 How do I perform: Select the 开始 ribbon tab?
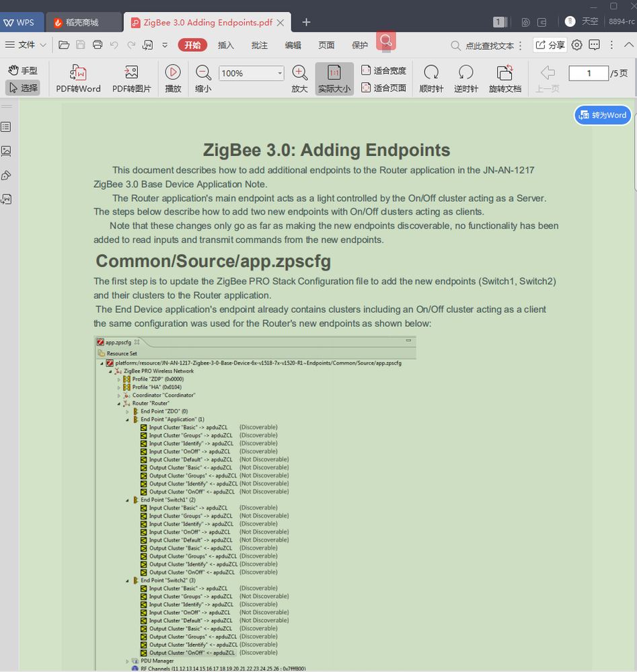coord(192,45)
